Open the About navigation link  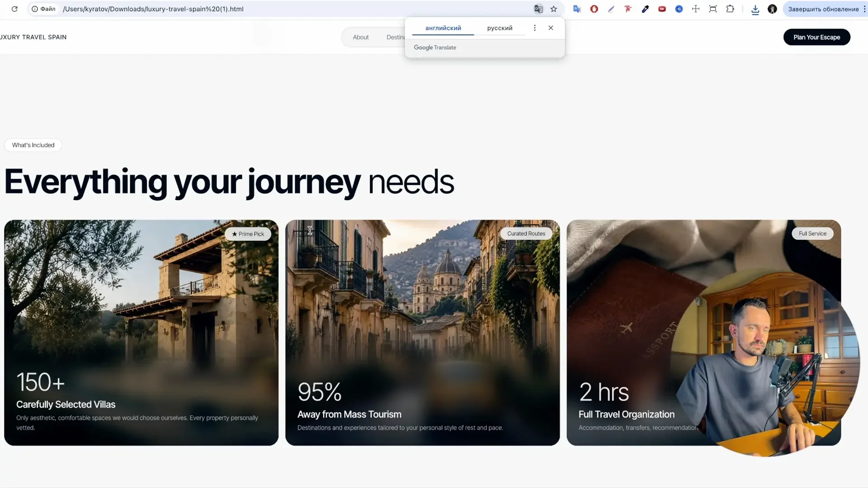tap(361, 37)
